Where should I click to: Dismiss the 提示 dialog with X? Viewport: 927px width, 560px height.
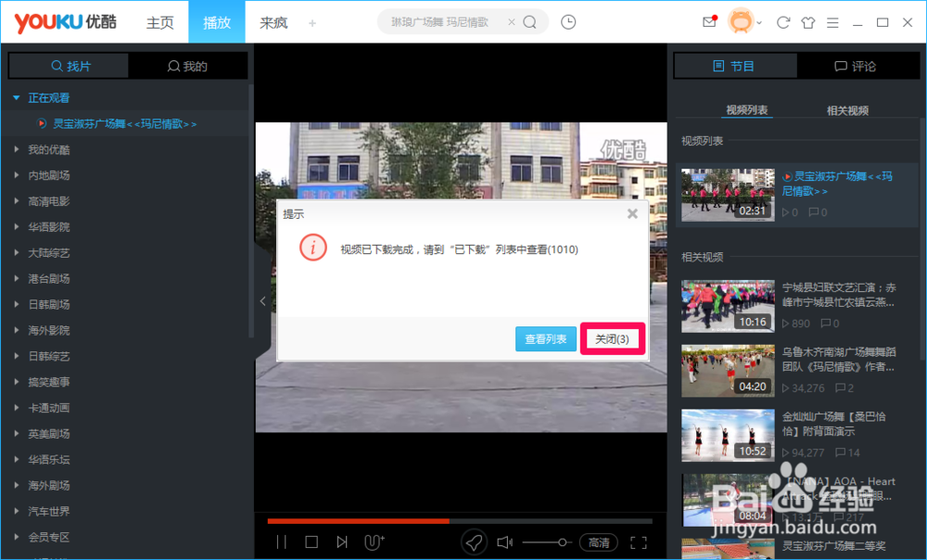pyautogui.click(x=632, y=213)
